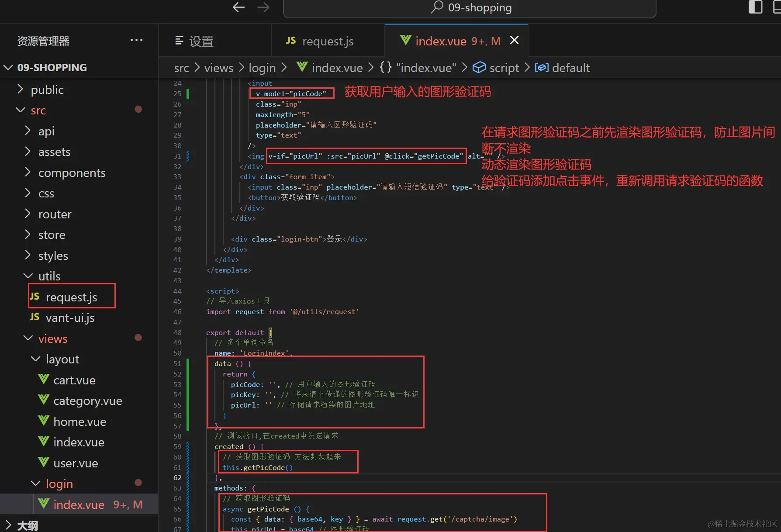The height and width of the screenshot is (532, 781).
Task: Click line number 48 in gutter
Action: tap(177, 332)
